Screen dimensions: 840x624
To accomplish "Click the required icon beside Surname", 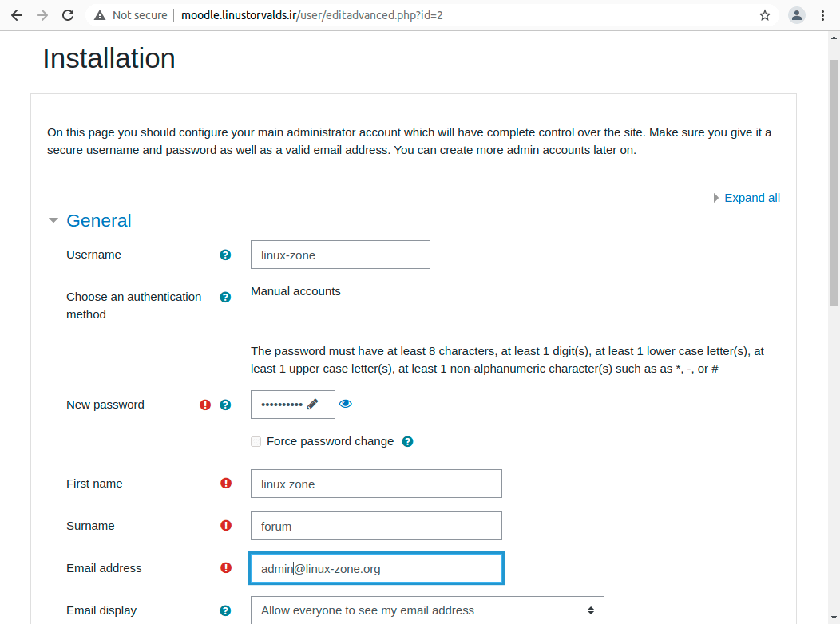I will click(226, 526).
